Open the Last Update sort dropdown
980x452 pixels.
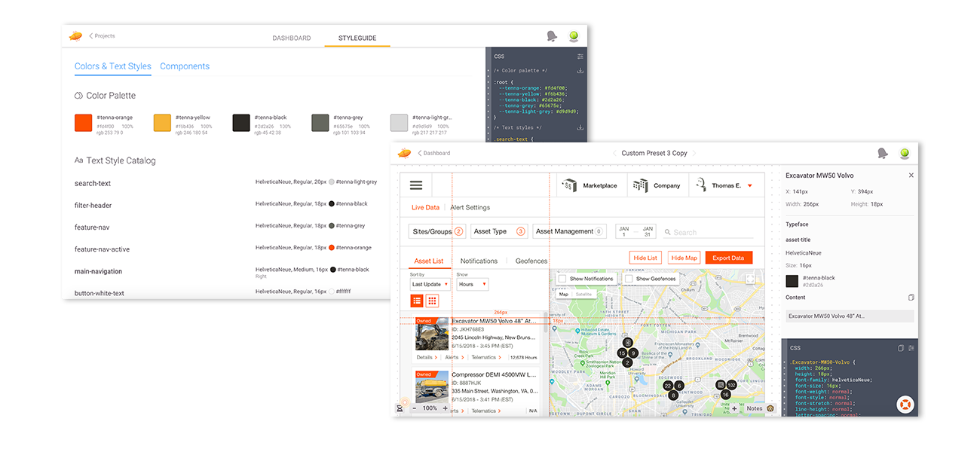click(430, 285)
